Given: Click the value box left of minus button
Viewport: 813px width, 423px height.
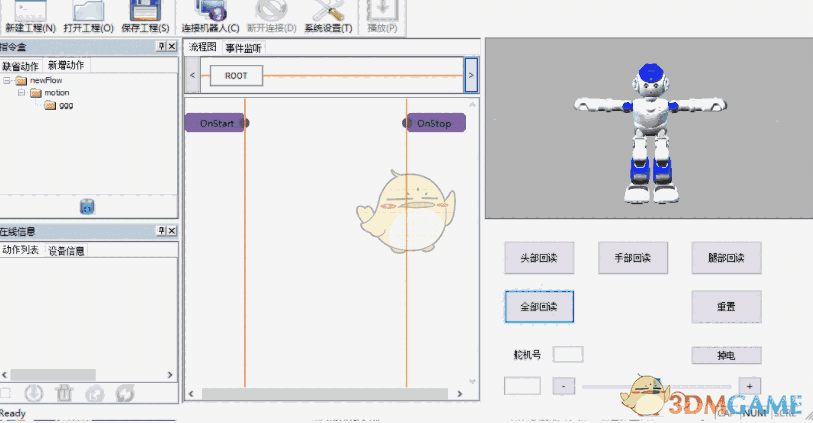Looking at the screenshot, I should tap(522, 386).
